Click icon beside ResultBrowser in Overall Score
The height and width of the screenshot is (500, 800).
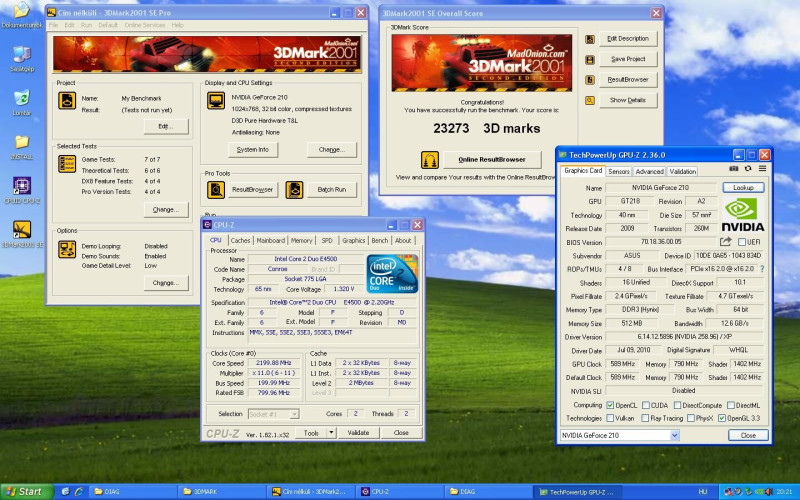point(590,80)
